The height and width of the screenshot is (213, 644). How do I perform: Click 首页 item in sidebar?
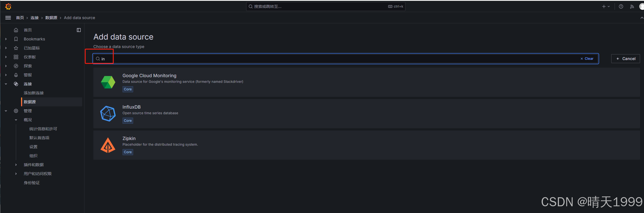pyautogui.click(x=28, y=30)
